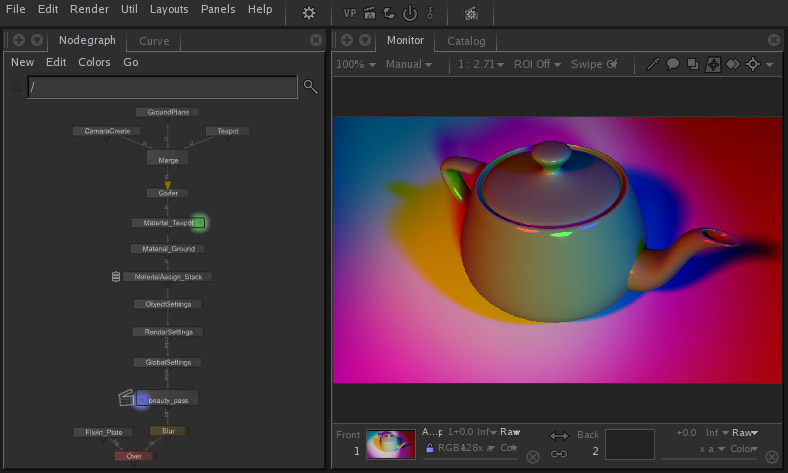The height and width of the screenshot is (473, 788).
Task: Clear the Back buffer with its circled X
Action: [772, 456]
